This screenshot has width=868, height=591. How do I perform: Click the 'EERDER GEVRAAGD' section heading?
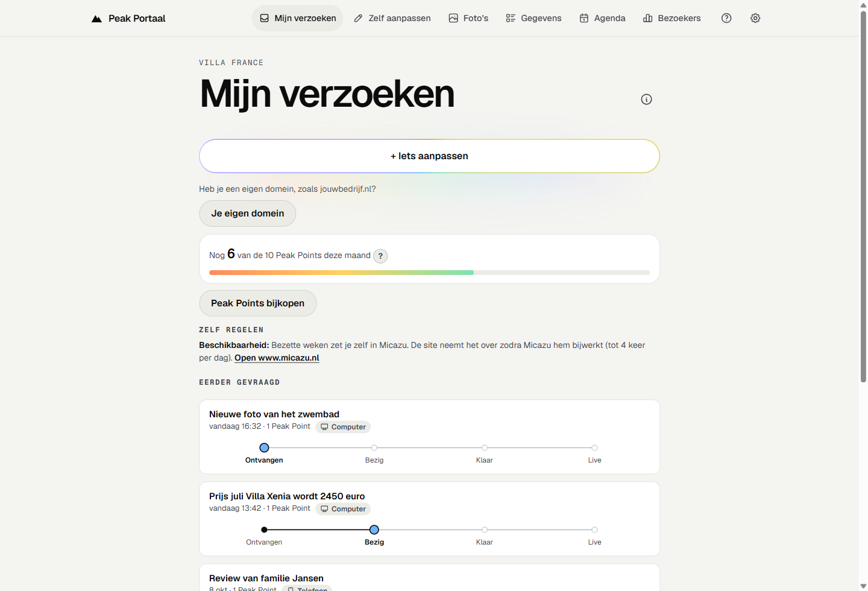[x=239, y=382]
